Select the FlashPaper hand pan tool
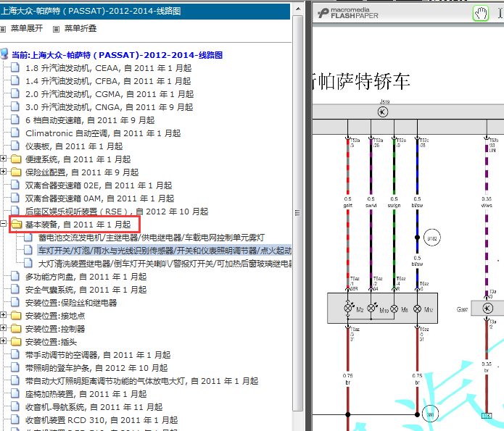Screen dimensions: 504x431 (x=481, y=14)
